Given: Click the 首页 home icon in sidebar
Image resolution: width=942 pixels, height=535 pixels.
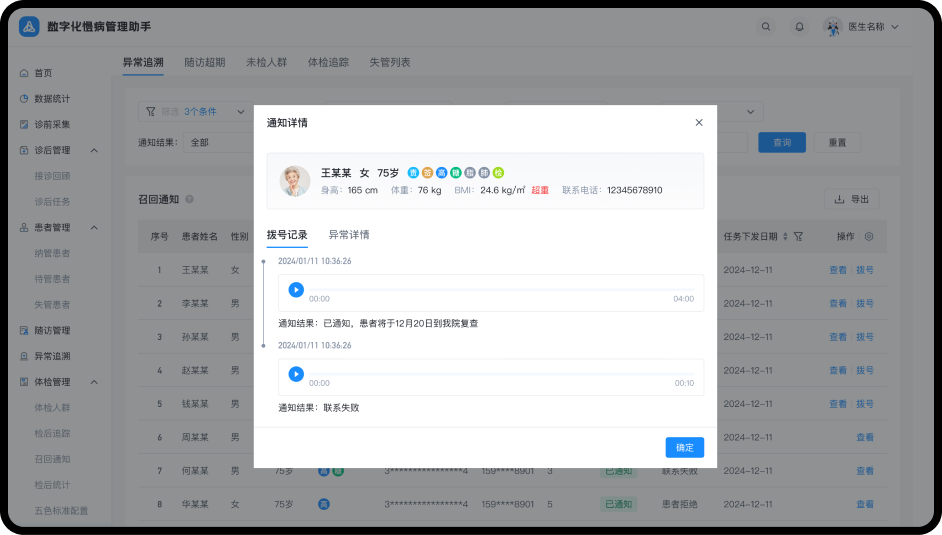Looking at the screenshot, I should coord(25,73).
